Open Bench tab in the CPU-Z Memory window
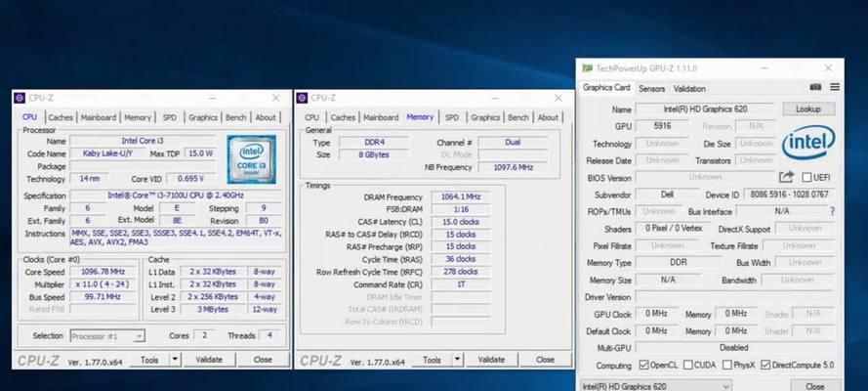Image resolution: width=868 pixels, height=391 pixels. [518, 117]
